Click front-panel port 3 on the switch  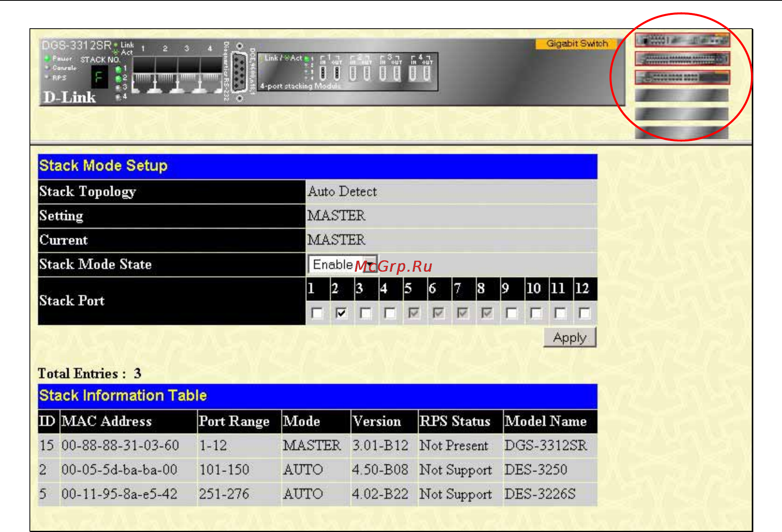tap(188, 75)
